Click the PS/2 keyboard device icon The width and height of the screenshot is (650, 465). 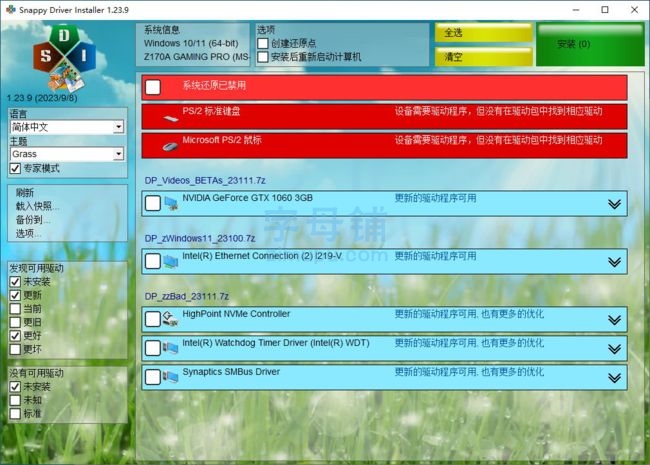[170, 119]
